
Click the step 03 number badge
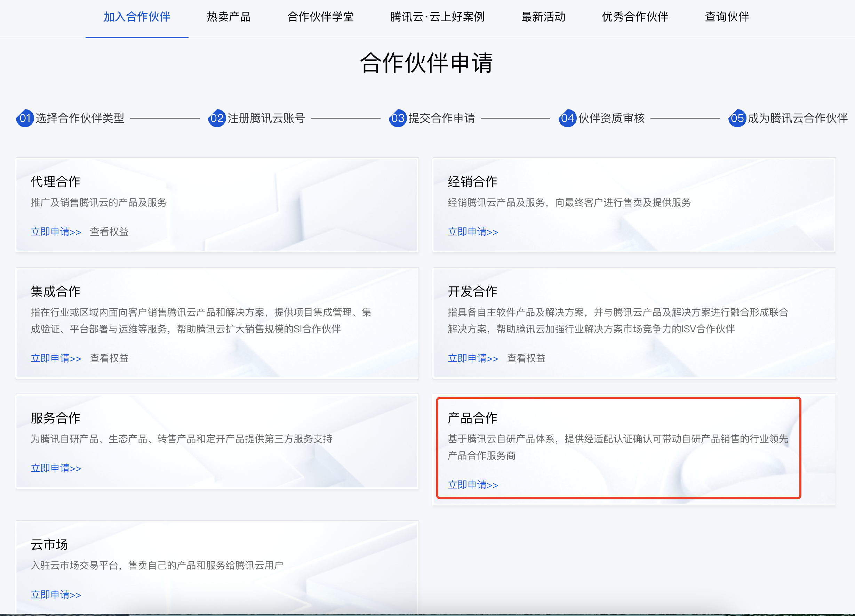(x=398, y=118)
